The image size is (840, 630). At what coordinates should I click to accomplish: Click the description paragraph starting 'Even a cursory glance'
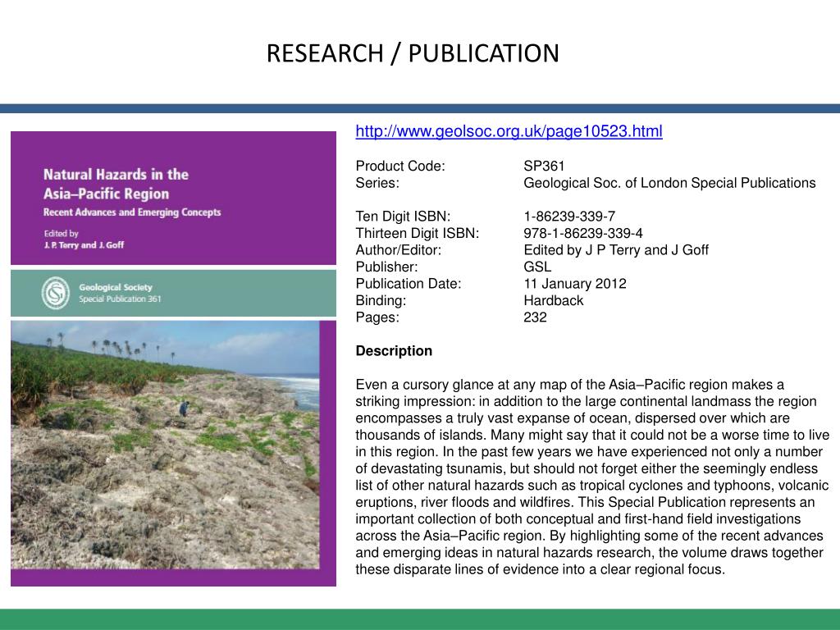[592, 477]
